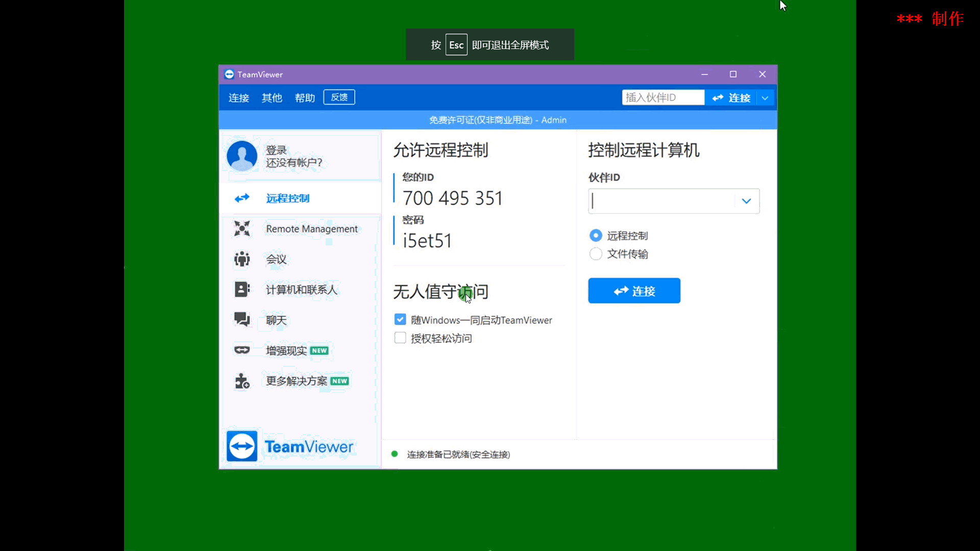980x551 pixels.
Task: Open the Chat (聊天) icon
Action: tap(242, 320)
